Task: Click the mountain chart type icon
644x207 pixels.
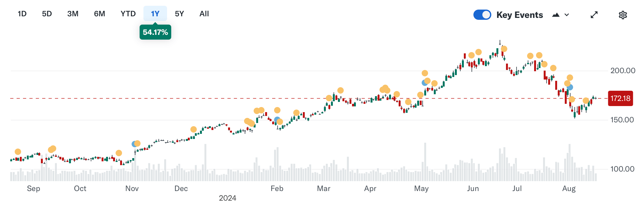Action: [x=556, y=15]
